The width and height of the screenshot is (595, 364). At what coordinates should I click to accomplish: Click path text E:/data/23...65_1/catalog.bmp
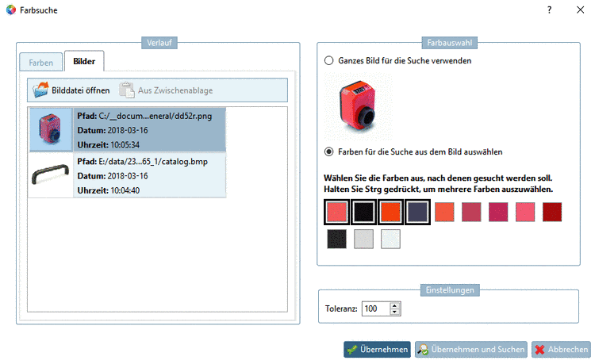153,162
